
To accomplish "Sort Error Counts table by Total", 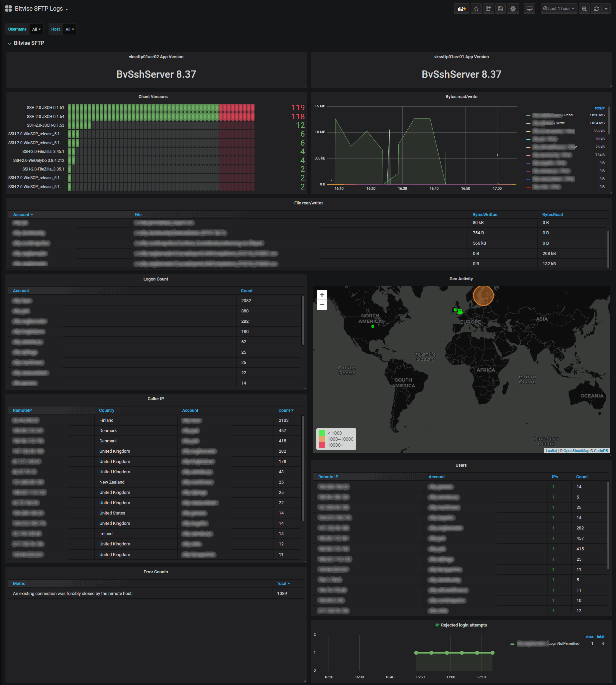I will click(283, 583).
